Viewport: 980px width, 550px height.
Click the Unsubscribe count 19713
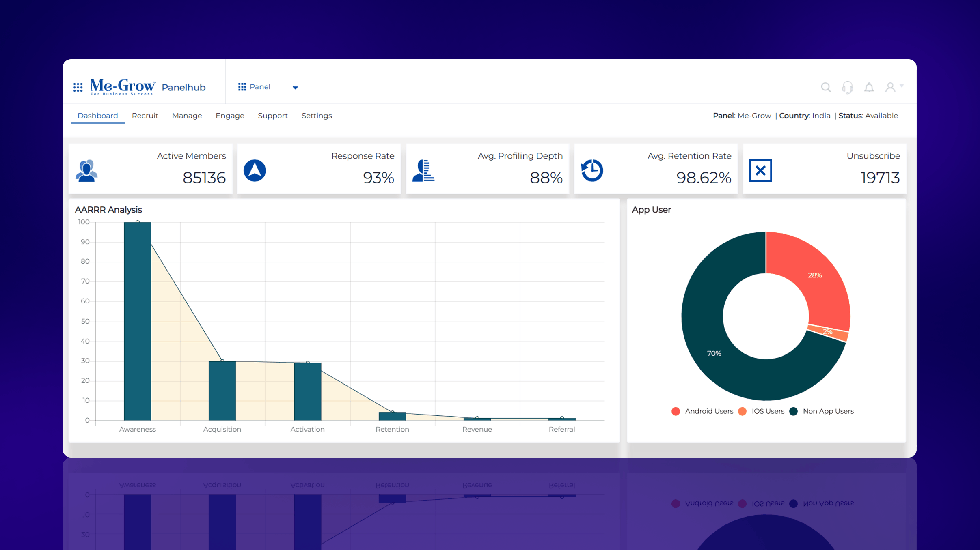point(880,178)
